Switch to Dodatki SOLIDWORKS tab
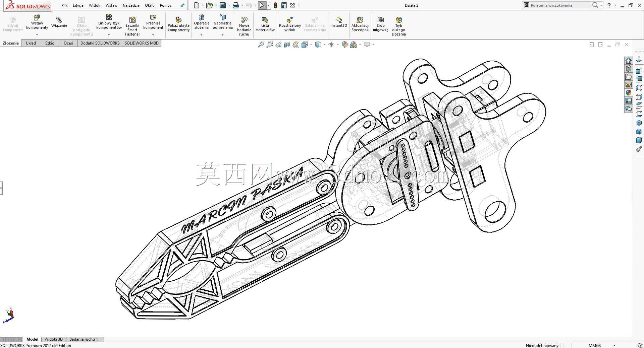 pos(100,43)
